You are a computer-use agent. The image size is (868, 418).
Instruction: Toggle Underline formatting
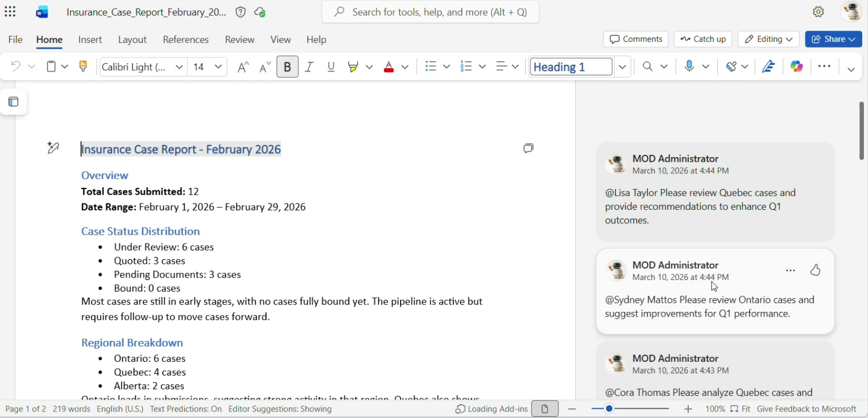pos(332,67)
